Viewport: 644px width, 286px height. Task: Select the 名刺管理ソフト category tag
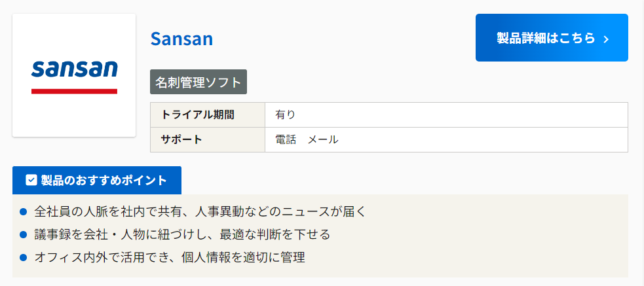[199, 82]
